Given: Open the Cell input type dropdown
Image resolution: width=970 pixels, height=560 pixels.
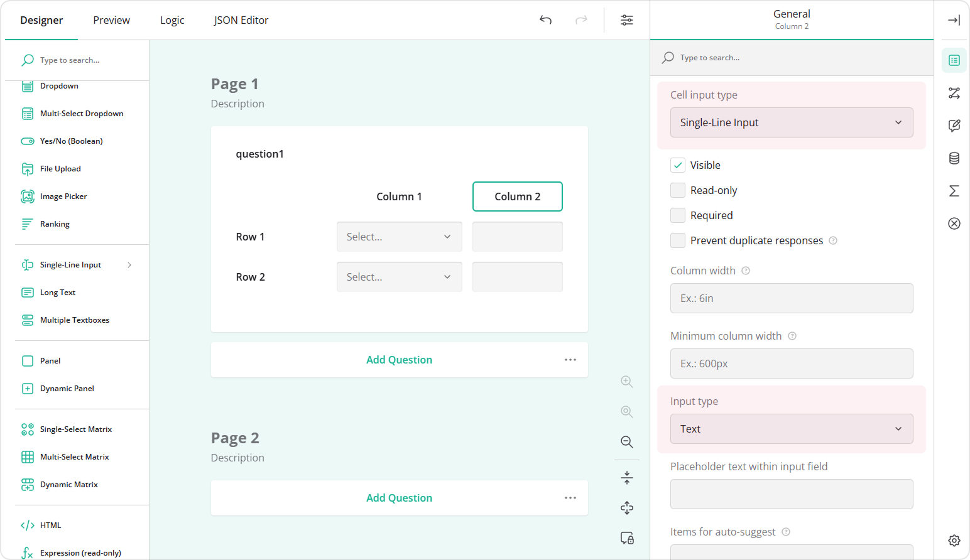Looking at the screenshot, I should [x=791, y=122].
